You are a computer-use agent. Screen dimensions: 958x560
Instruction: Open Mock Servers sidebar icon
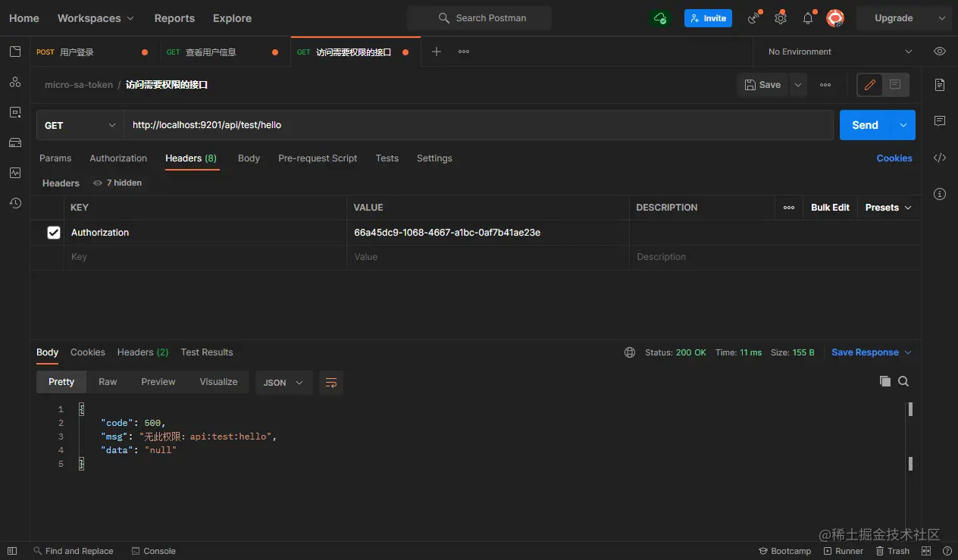point(15,142)
